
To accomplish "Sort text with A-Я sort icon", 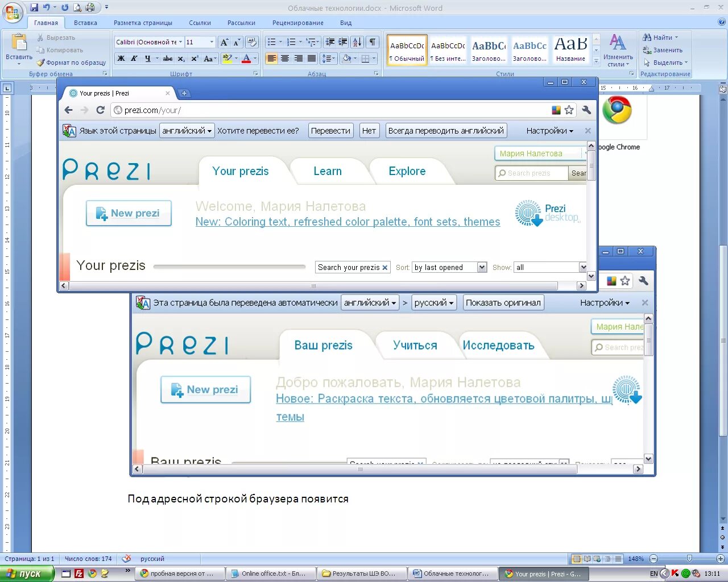I will (x=357, y=42).
